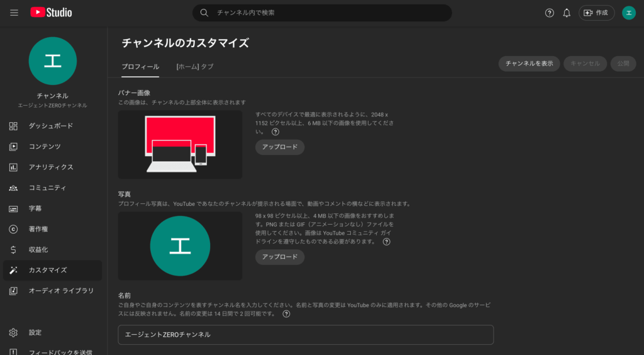Open the hamburger navigation menu
This screenshot has height=355, width=644.
click(x=14, y=13)
